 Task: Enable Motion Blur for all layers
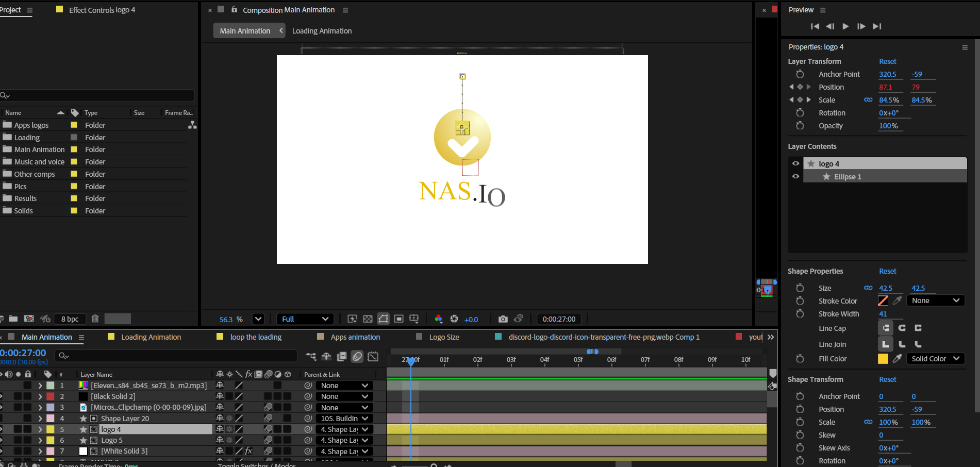pyautogui.click(x=357, y=356)
